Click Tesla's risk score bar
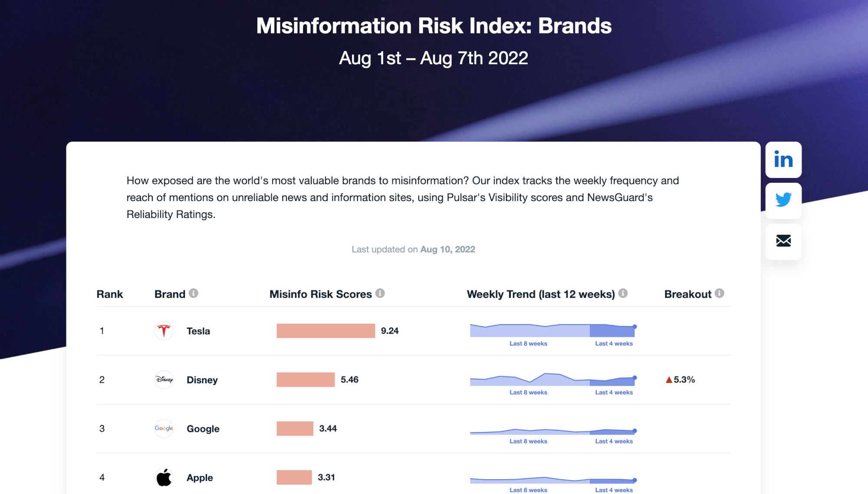This screenshot has height=494, width=868. coord(325,331)
